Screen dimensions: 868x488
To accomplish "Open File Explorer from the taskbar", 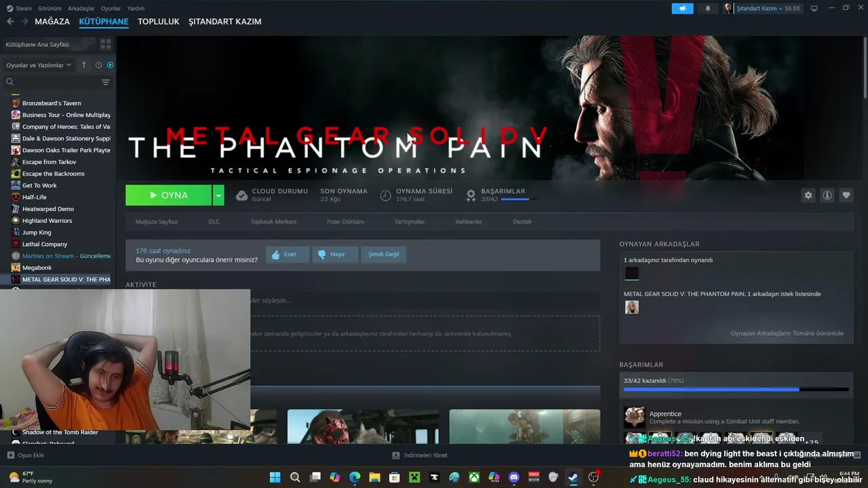I will click(x=374, y=477).
